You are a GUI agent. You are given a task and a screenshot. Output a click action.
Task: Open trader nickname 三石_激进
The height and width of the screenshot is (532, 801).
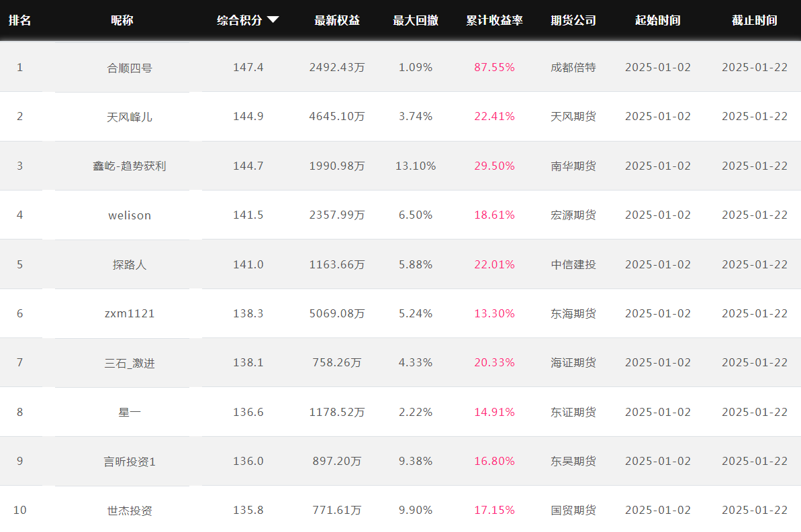[x=130, y=363]
